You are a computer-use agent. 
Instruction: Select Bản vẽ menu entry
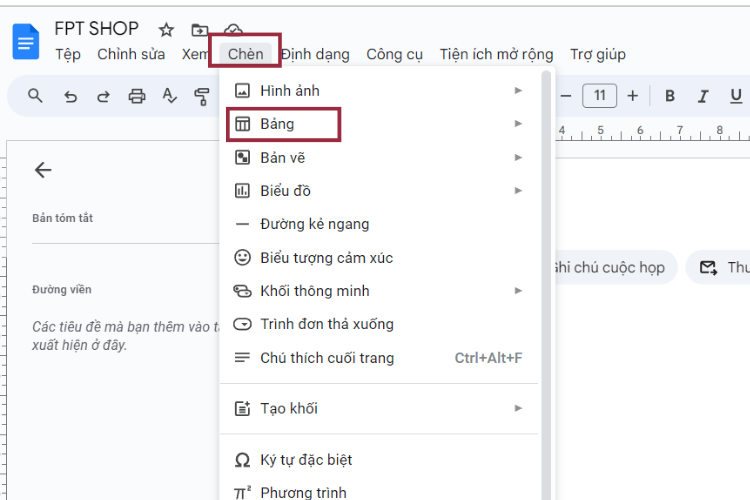379,157
